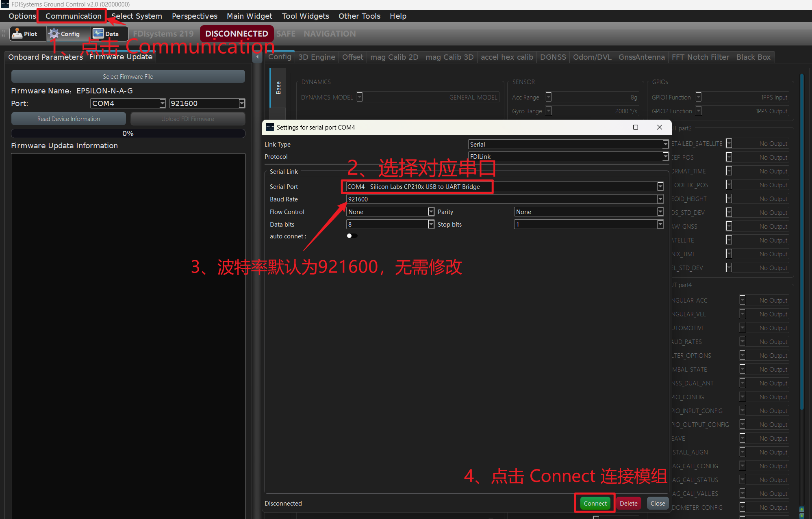
Task: Open the Link Type Serial dropdown
Action: click(568, 144)
